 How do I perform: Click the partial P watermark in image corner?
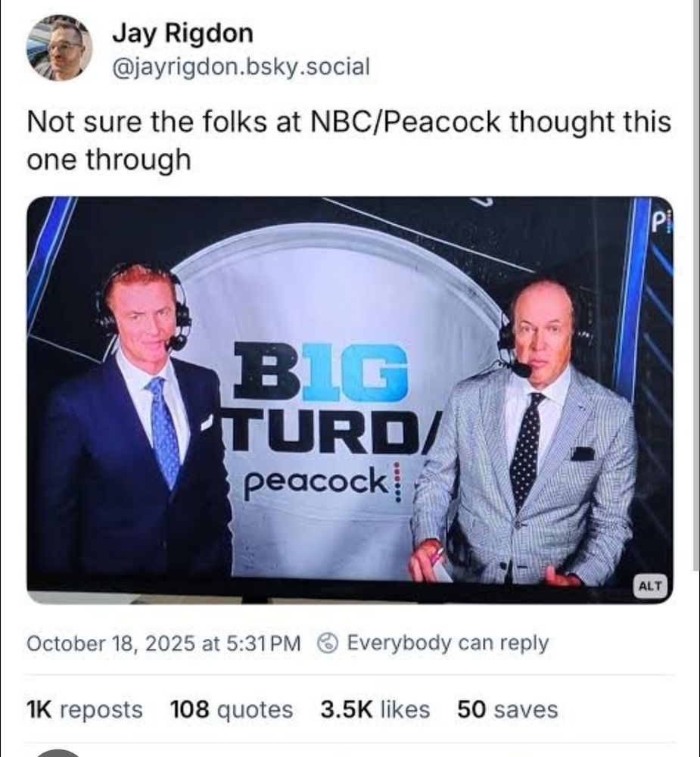[x=661, y=223]
